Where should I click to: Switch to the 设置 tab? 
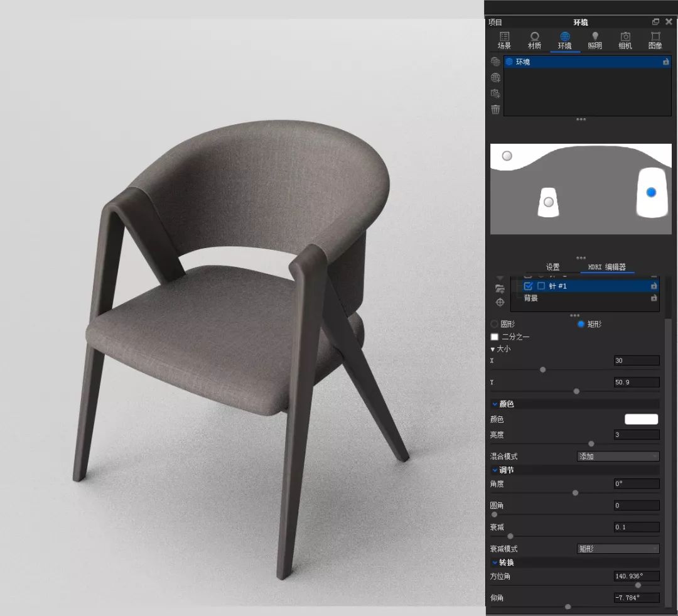[x=552, y=267]
